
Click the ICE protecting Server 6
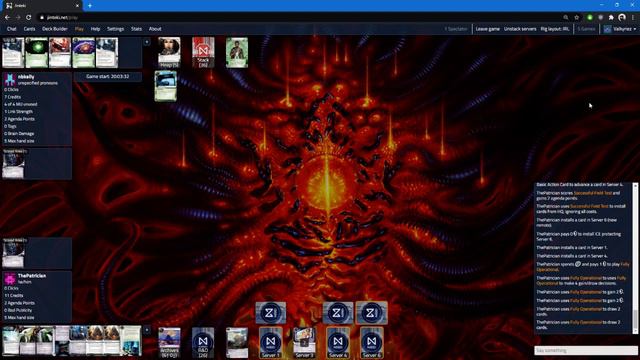(371, 313)
